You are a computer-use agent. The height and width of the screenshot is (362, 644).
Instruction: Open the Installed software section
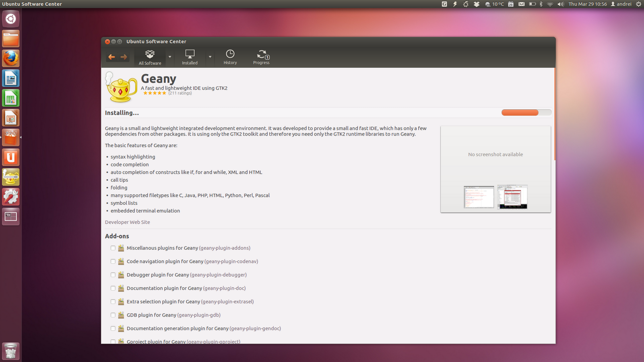click(190, 58)
